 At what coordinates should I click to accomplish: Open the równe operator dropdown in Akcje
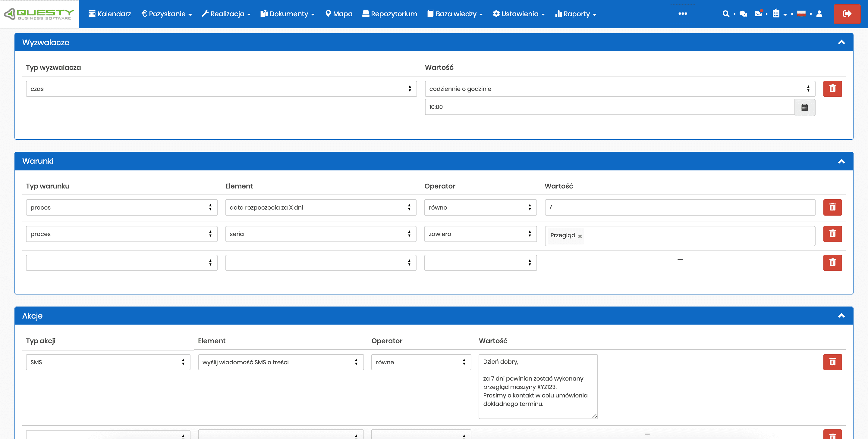(x=421, y=362)
